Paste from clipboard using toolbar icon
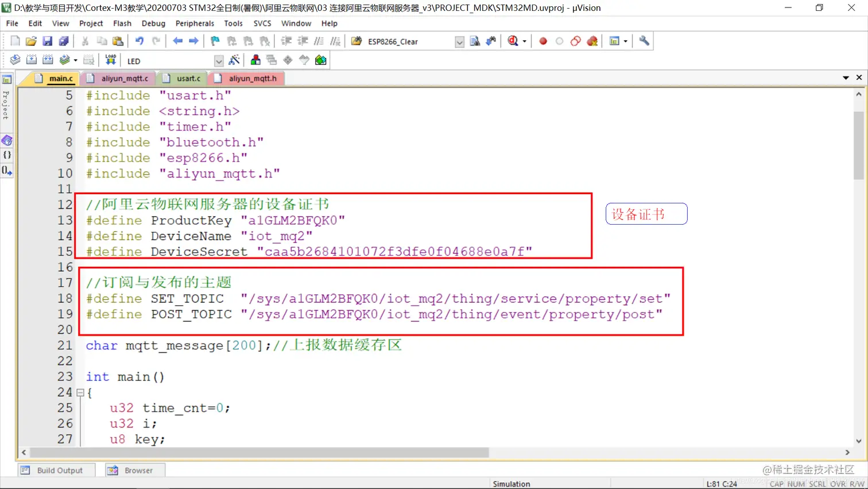The width and height of the screenshot is (868, 489). click(x=118, y=41)
